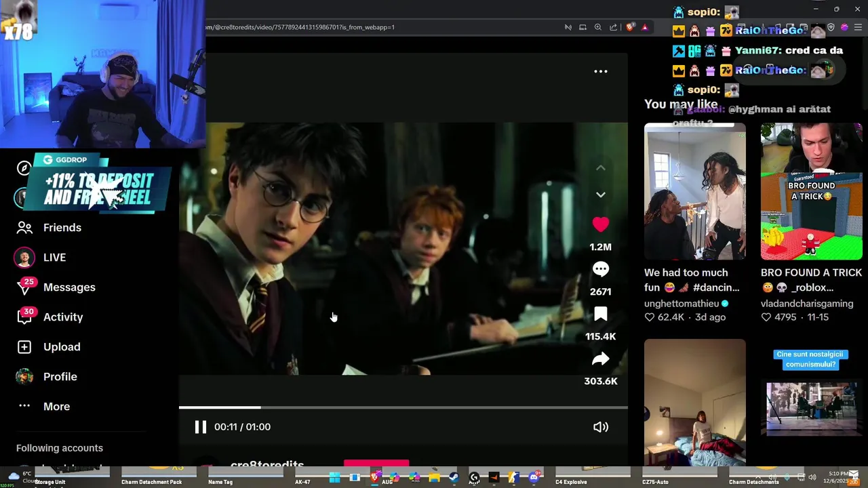Click the Upload plus-square icon
Screen dimensions: 868x488
coord(24,347)
